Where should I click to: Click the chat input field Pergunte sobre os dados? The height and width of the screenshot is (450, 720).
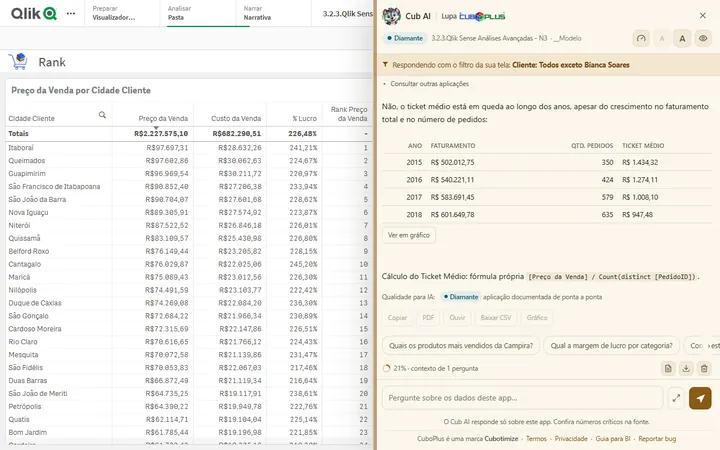(523, 398)
